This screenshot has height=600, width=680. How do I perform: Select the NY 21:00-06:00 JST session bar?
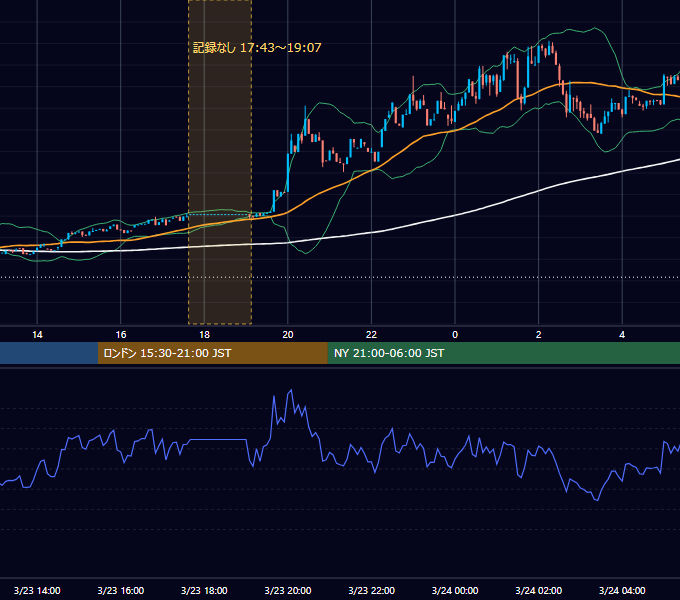503,353
